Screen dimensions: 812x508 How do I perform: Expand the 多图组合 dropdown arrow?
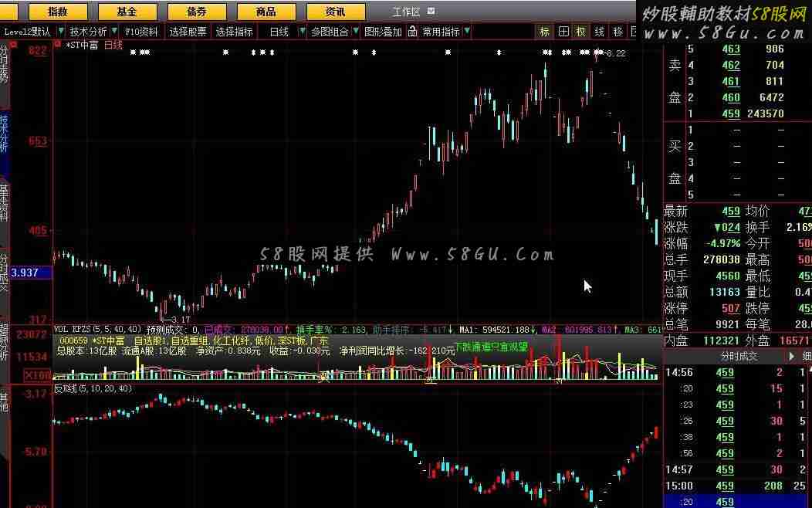coord(356,32)
